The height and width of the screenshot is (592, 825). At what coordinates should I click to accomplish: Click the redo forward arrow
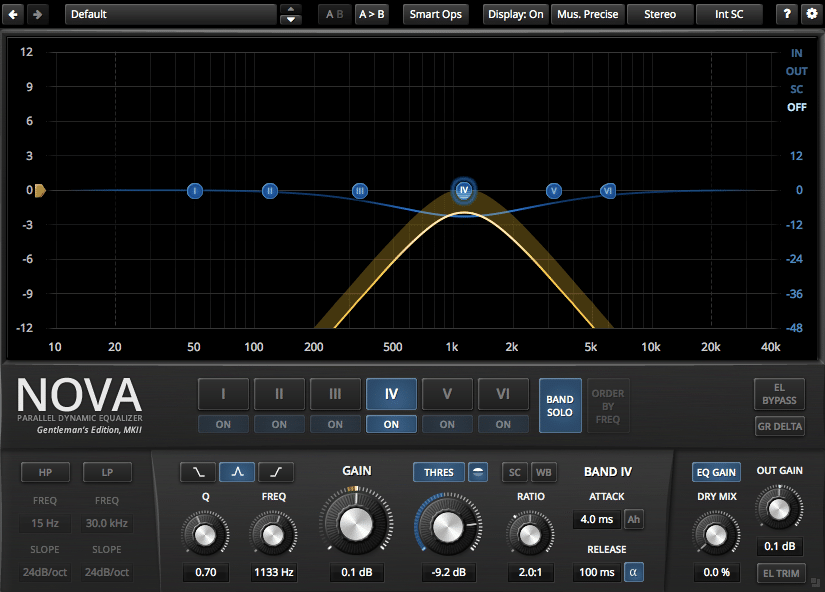(37, 14)
